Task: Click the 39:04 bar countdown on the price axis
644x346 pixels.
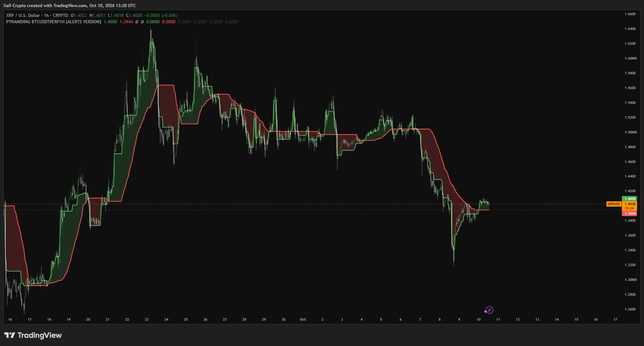Action: pos(630,209)
